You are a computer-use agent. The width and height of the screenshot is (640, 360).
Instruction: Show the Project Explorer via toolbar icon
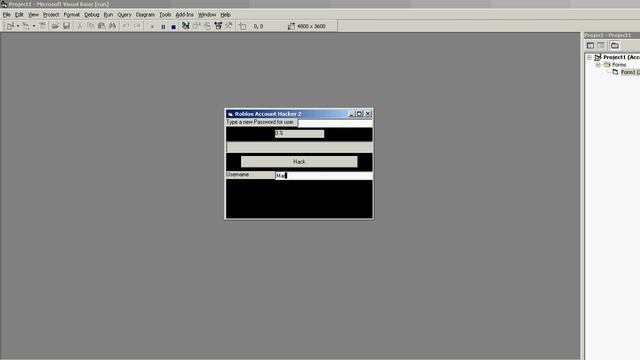click(x=186, y=26)
